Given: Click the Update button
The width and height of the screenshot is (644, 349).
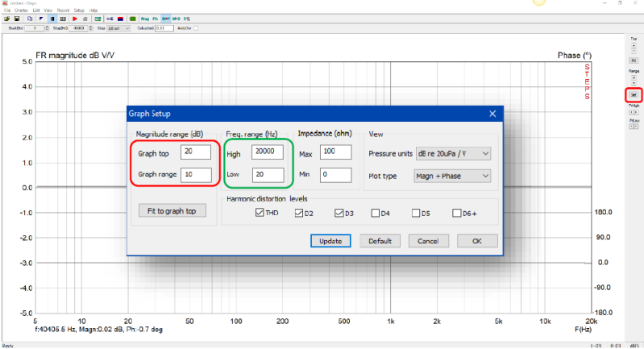Looking at the screenshot, I should [x=330, y=240].
